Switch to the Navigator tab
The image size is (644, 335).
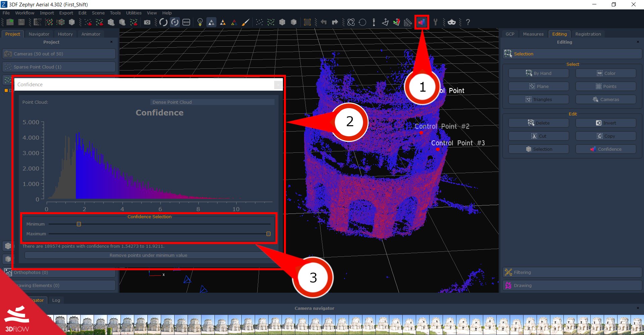pos(39,34)
